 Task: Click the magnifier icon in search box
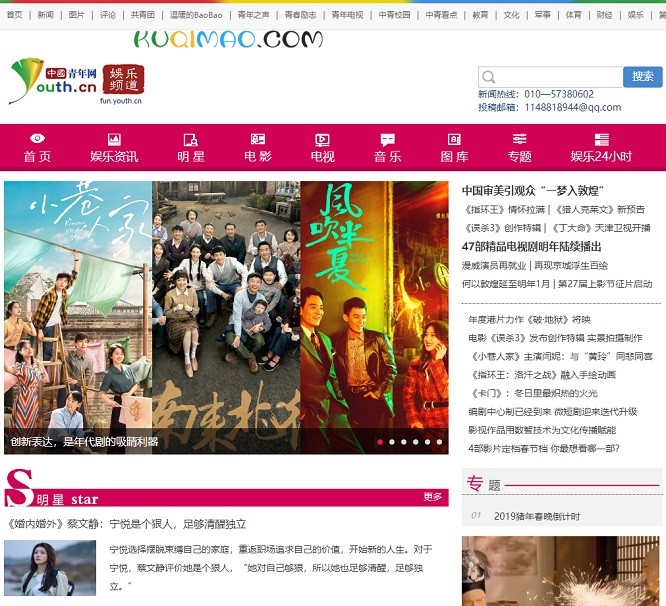tap(489, 77)
